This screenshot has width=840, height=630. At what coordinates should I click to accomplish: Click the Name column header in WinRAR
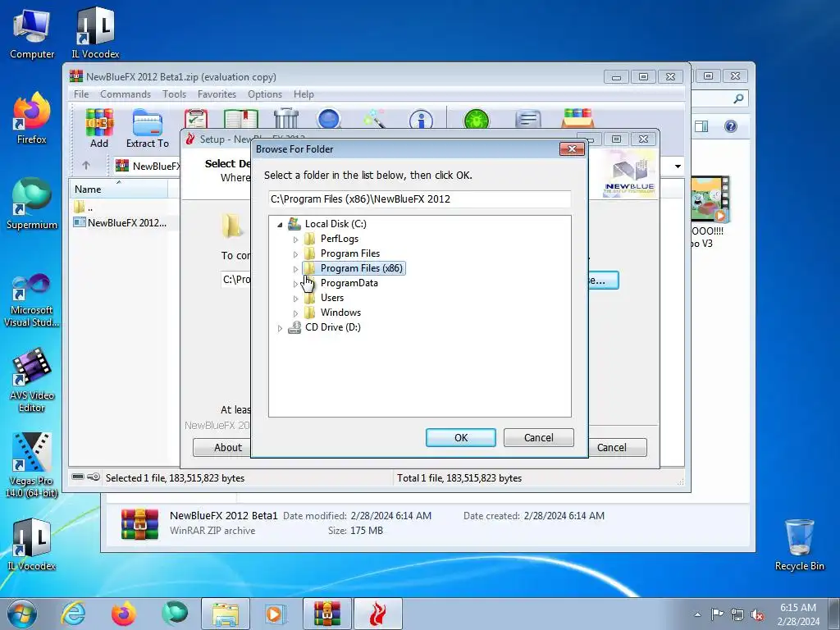click(118, 189)
